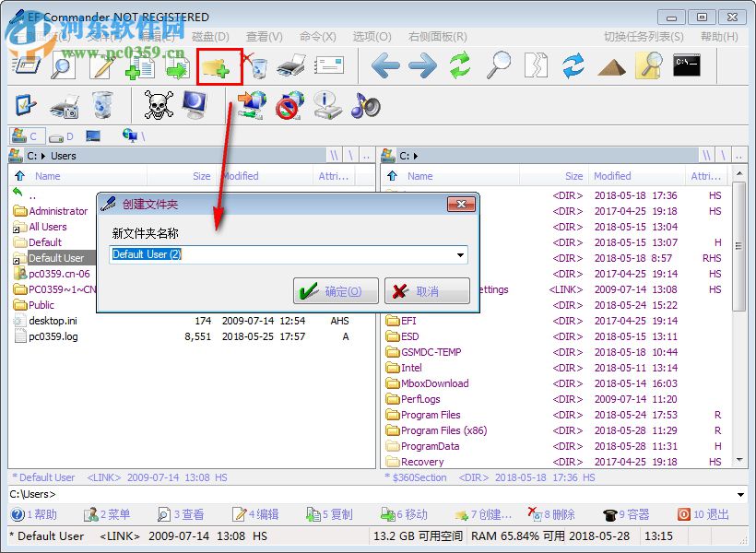756x553 pixels.
Task: Click the 5 复制 function key button
Action: 329,514
